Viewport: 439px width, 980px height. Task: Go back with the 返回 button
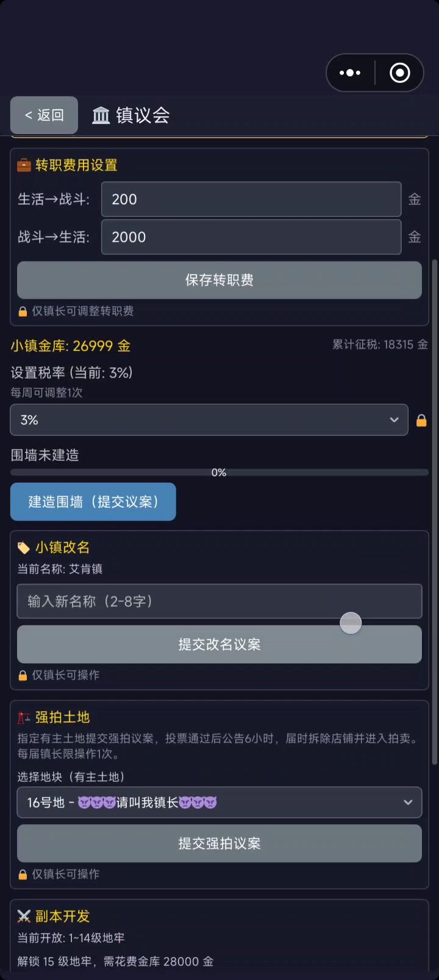click(44, 115)
